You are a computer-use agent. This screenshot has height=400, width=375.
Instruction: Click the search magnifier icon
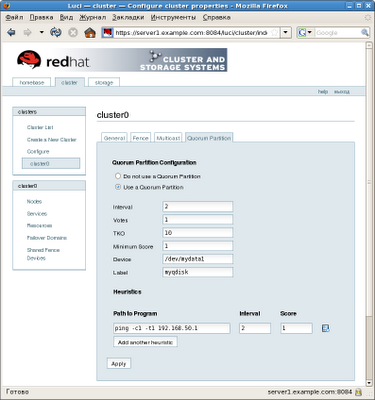pyautogui.click(x=365, y=33)
